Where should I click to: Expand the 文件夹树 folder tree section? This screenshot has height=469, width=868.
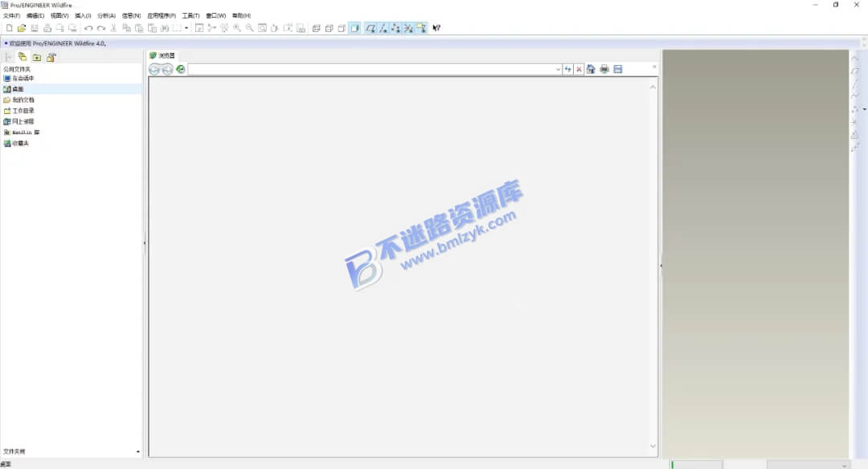(x=138, y=452)
